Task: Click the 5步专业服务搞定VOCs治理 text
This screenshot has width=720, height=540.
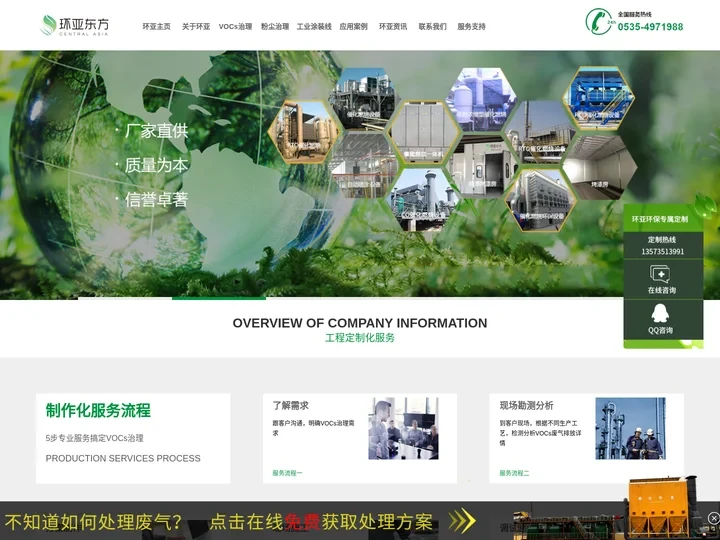Action: (95, 438)
